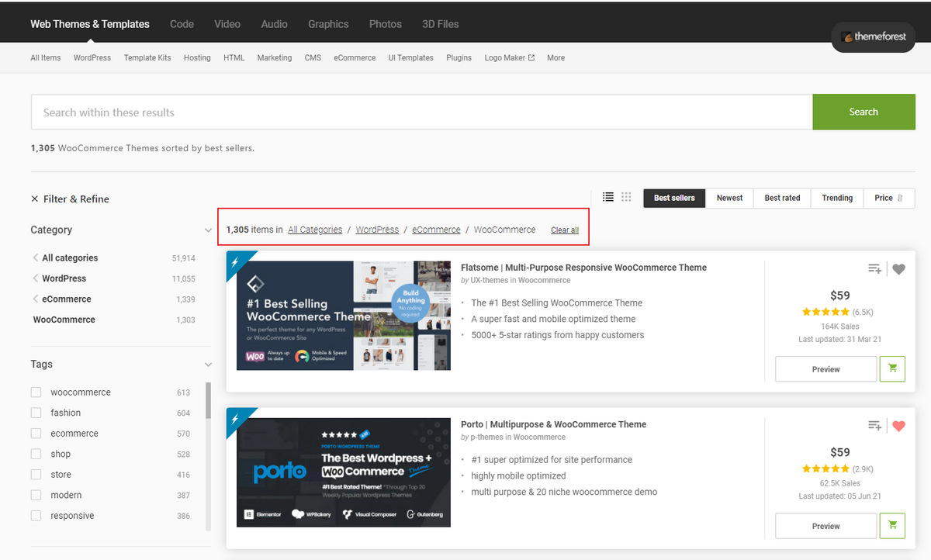Check the woocommerce tag checkbox

(x=36, y=392)
